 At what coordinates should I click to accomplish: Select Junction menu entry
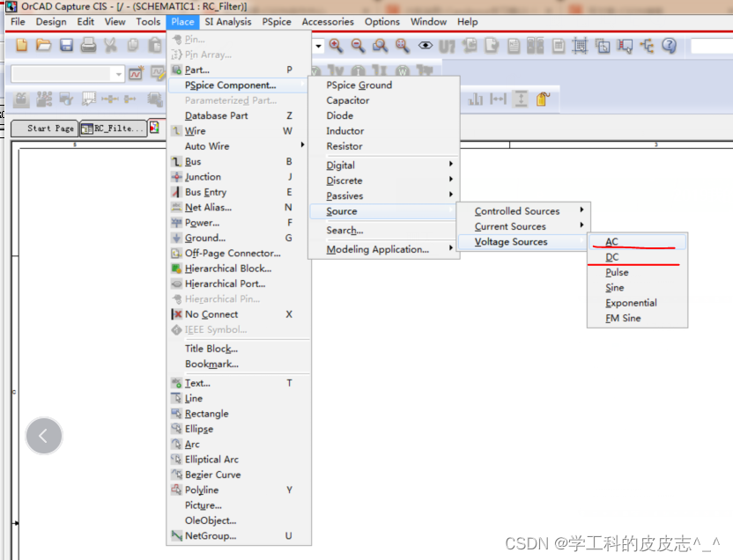point(239,177)
